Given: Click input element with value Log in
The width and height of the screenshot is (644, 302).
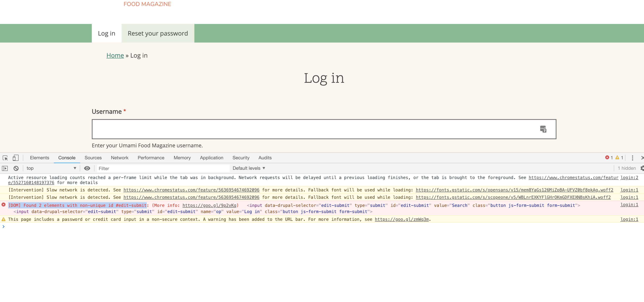Looking at the screenshot, I should pyautogui.click(x=193, y=212).
